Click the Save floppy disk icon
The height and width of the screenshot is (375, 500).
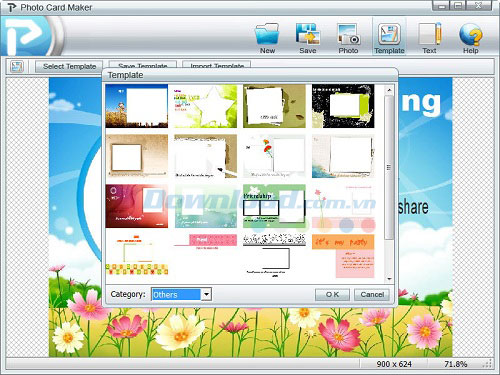(x=307, y=34)
